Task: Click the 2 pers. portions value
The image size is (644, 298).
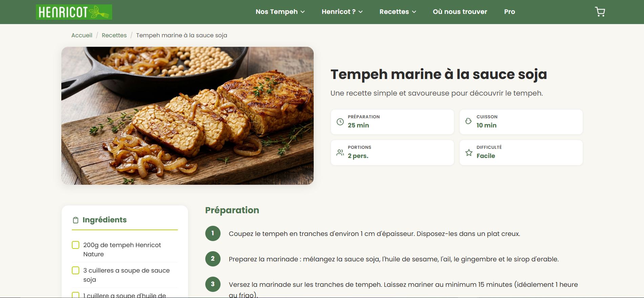Action: [x=358, y=156]
